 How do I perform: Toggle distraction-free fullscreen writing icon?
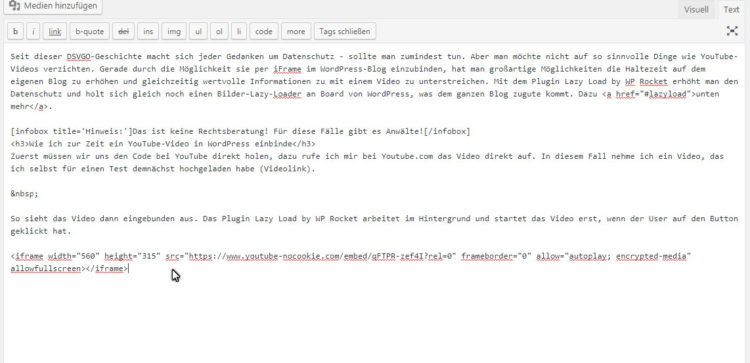(x=732, y=31)
